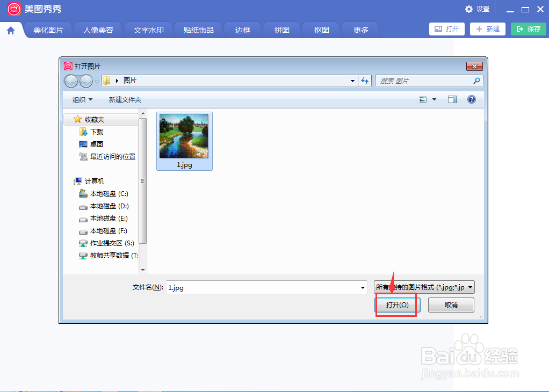Switch to the 美化图片 tab

(48, 30)
